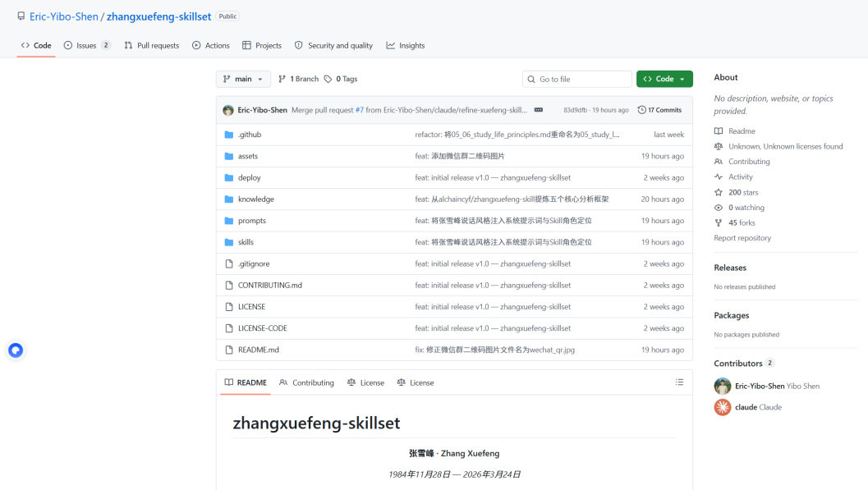Open the knowledge folder

tap(256, 199)
